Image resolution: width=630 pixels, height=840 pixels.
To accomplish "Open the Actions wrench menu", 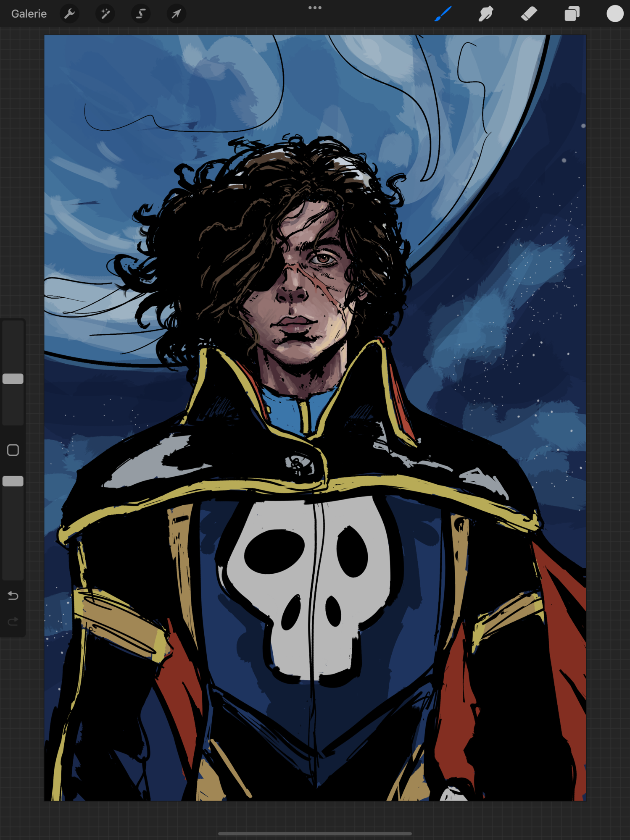I will click(x=70, y=14).
